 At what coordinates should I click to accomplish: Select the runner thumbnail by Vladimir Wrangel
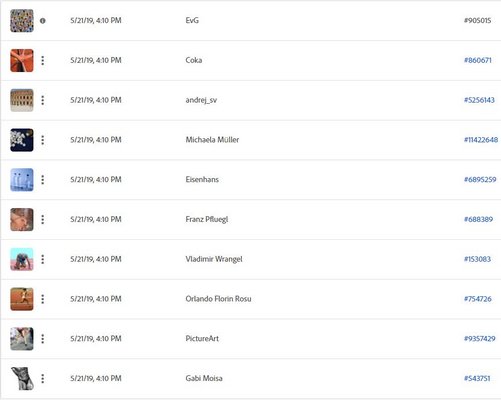tap(22, 259)
